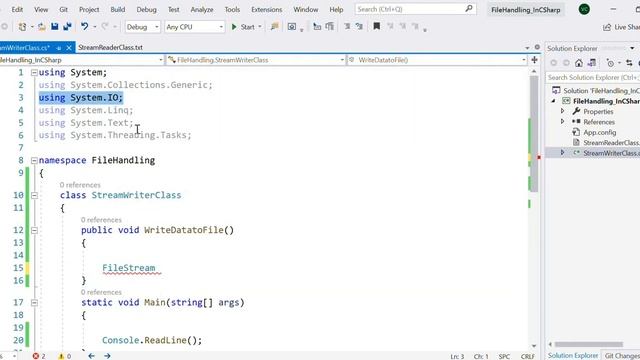Click the increase indent toolbar icon
The height and width of the screenshot is (360, 640).
pos(329,27)
